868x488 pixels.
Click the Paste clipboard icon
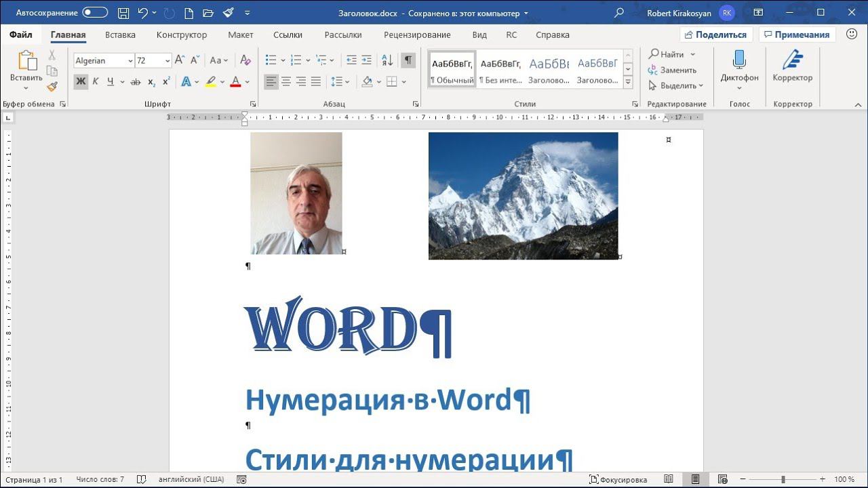[26, 61]
